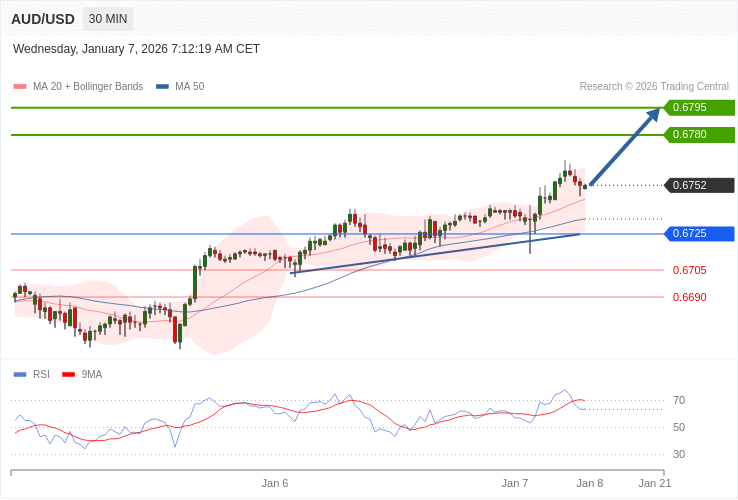Click the 0.6690 red support label
This screenshot has width=738, height=500.
click(689, 297)
